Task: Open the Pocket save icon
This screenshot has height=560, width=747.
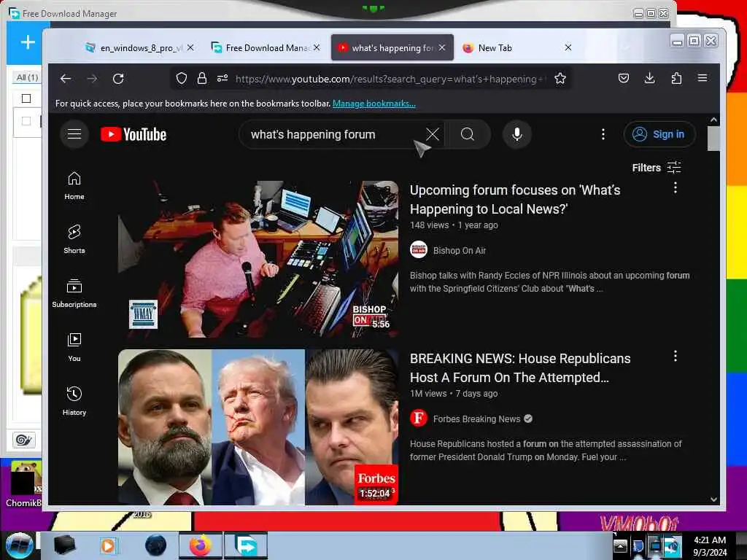Action: click(x=623, y=78)
